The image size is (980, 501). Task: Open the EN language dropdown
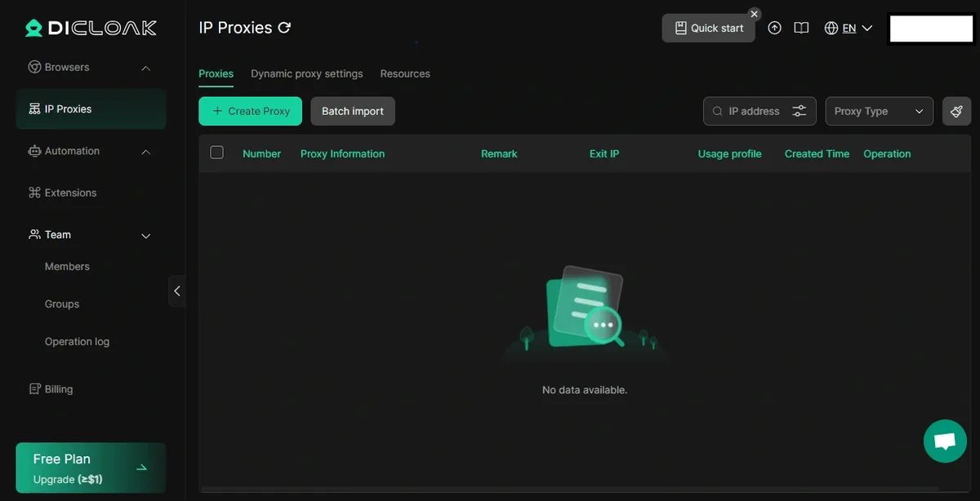coord(857,28)
